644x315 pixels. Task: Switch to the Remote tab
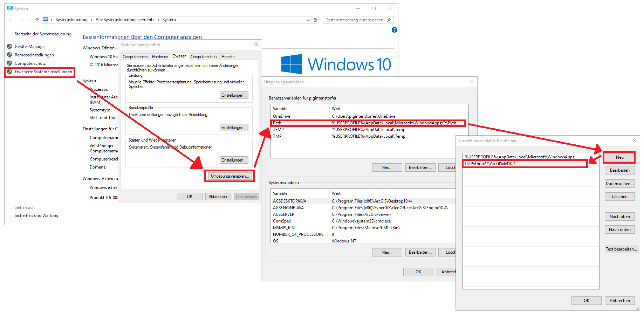coord(228,57)
